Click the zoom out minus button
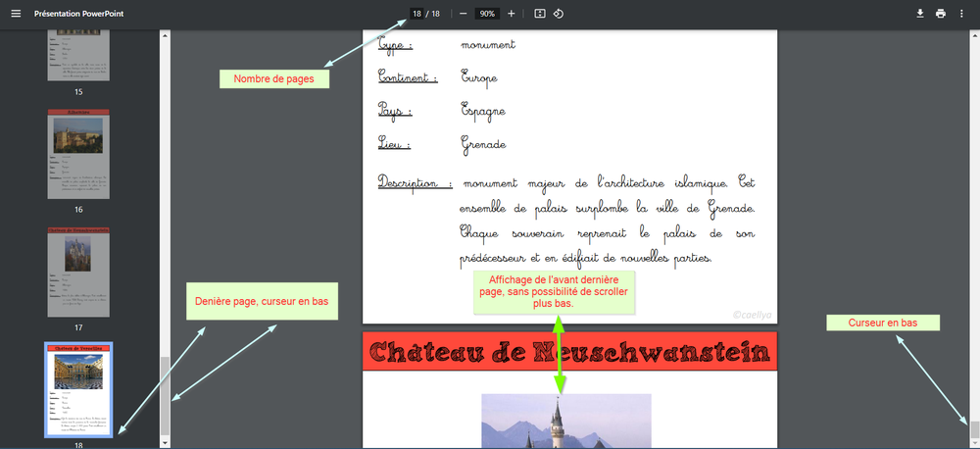The image size is (980, 449). pyautogui.click(x=463, y=14)
